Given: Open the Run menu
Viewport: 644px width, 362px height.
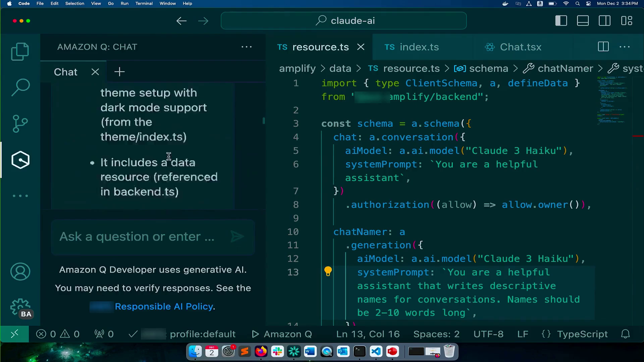Looking at the screenshot, I should [124, 3].
